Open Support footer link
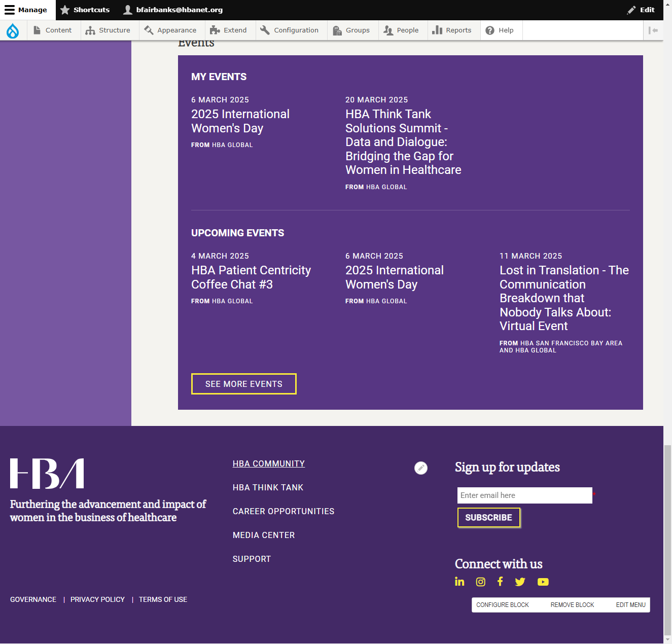The image size is (672, 644). 252,559
